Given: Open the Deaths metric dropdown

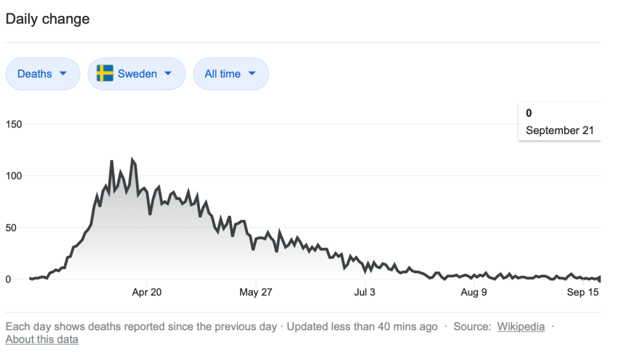Looking at the screenshot, I should coord(42,74).
